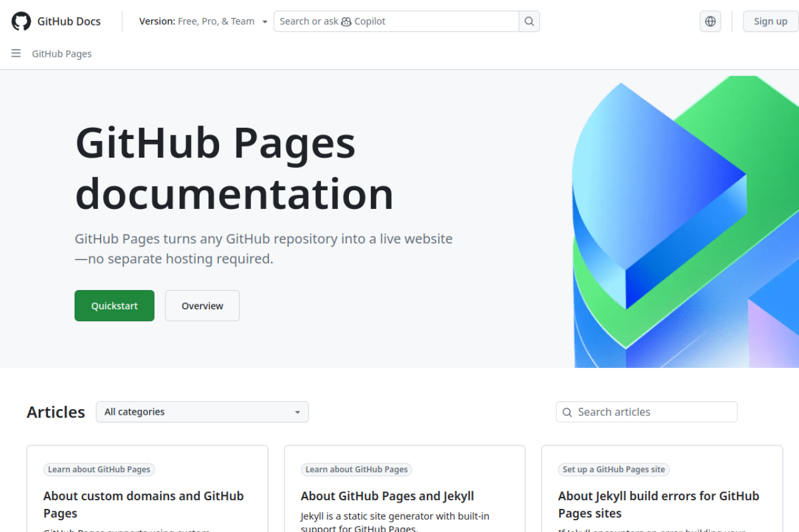
Task: Go to GitHub Docs home title
Action: click(x=69, y=21)
